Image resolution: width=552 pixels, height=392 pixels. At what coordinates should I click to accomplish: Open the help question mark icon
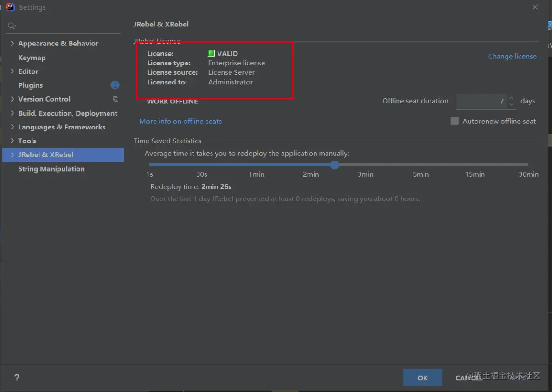coord(17,378)
